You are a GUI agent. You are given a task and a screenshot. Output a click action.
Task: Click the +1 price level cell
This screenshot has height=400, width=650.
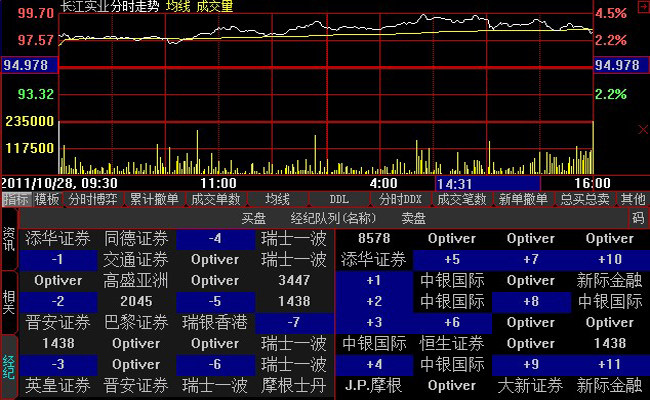[x=374, y=281]
